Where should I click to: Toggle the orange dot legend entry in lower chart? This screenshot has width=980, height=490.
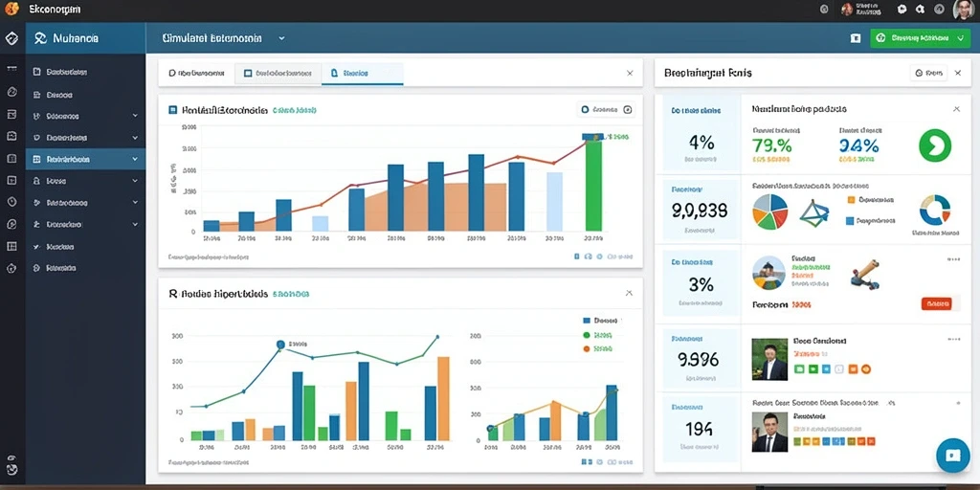click(x=587, y=349)
